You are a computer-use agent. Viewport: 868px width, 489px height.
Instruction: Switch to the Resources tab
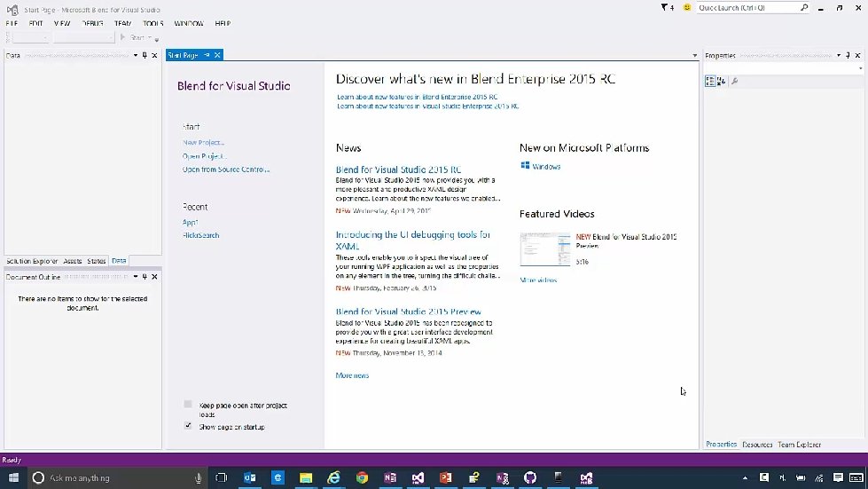(757, 445)
